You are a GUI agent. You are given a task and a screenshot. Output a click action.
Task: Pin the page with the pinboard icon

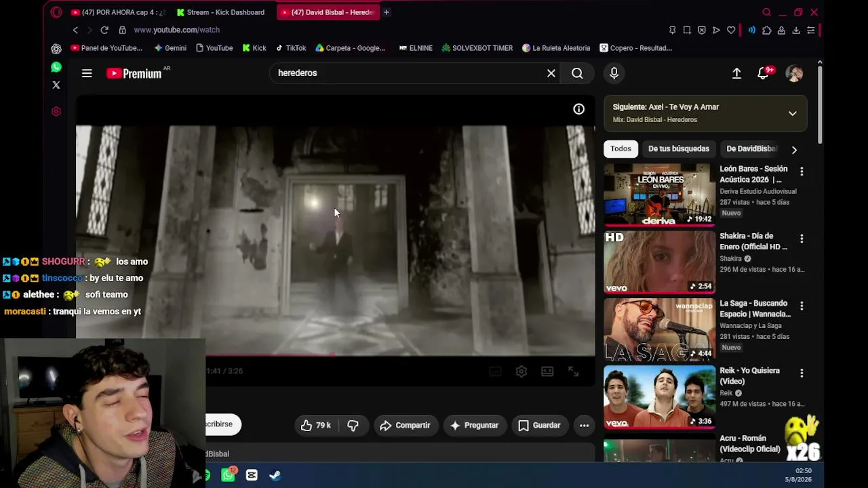[x=672, y=30]
